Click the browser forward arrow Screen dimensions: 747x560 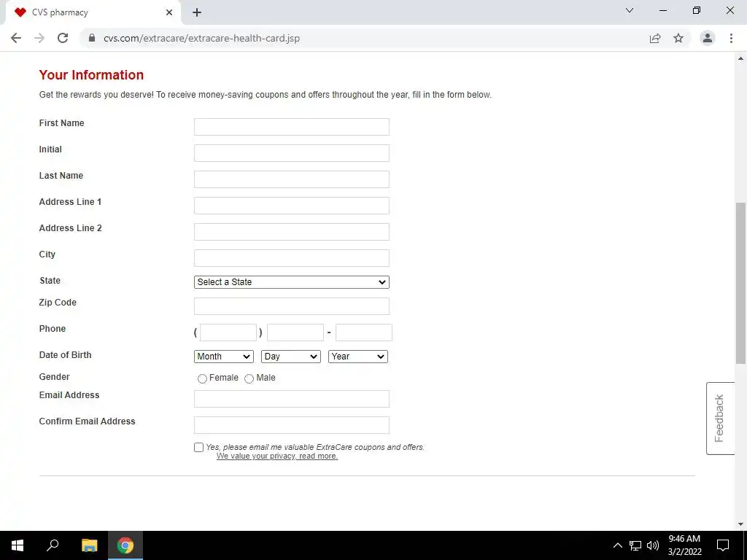click(x=39, y=38)
